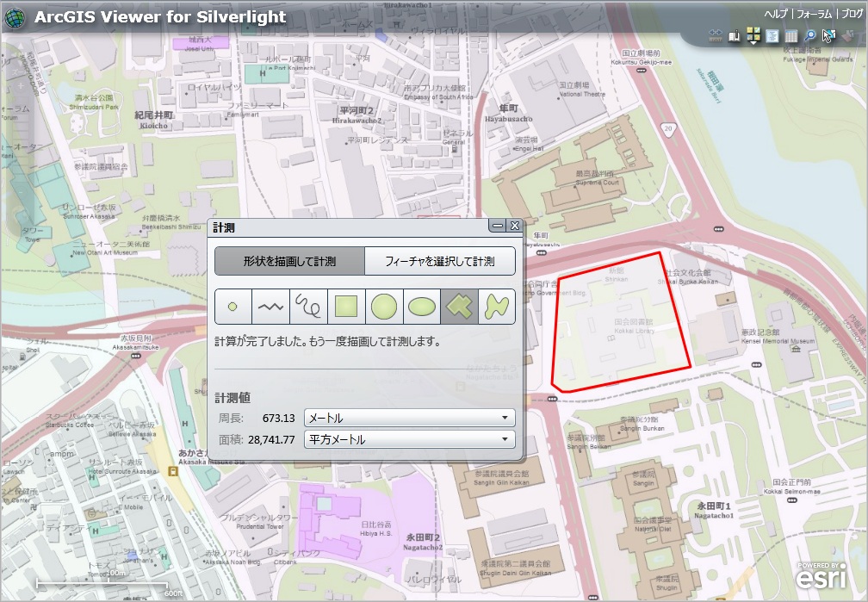Open the ブログ link

point(852,14)
